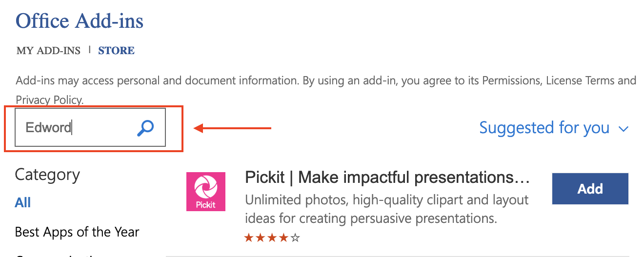Open the Pickit add-in title link

coord(387,178)
